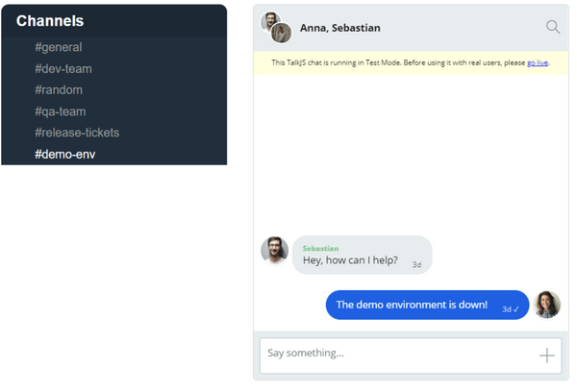Click Anna's avatar next to blue message
This screenshot has height=392, width=577.
(547, 305)
